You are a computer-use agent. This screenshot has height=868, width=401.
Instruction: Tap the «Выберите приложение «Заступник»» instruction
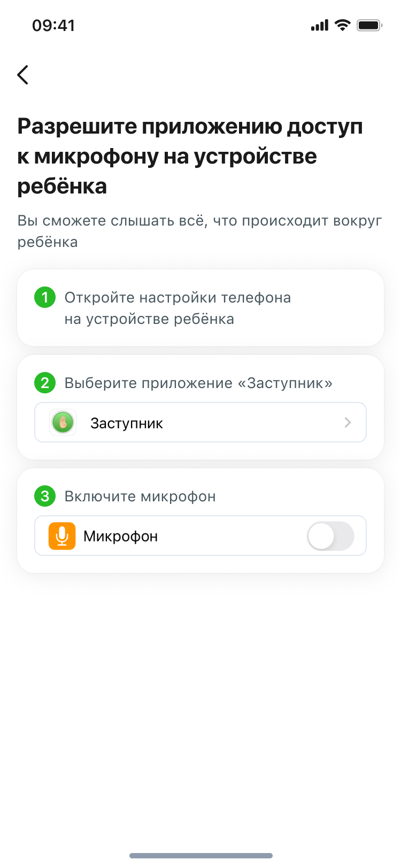198,383
